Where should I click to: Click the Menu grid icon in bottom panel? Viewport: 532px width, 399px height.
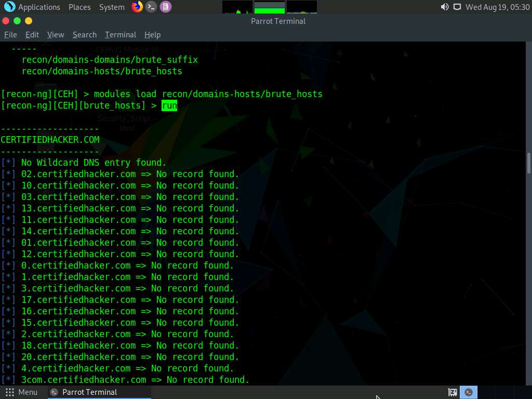coord(10,392)
